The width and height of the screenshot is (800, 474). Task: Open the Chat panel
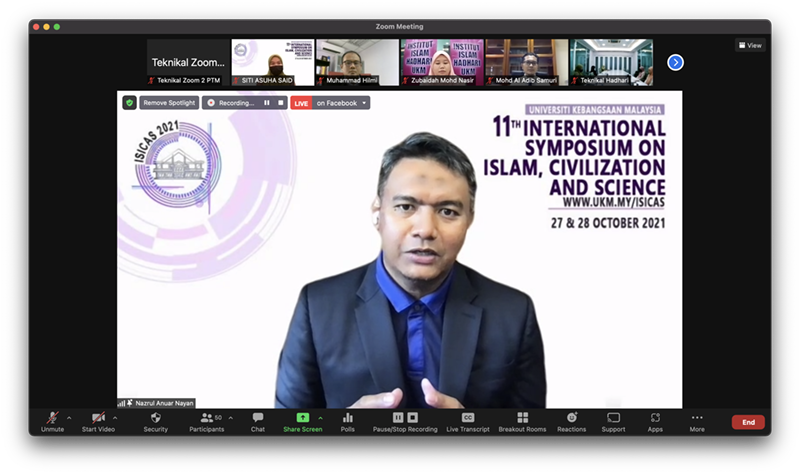point(258,418)
